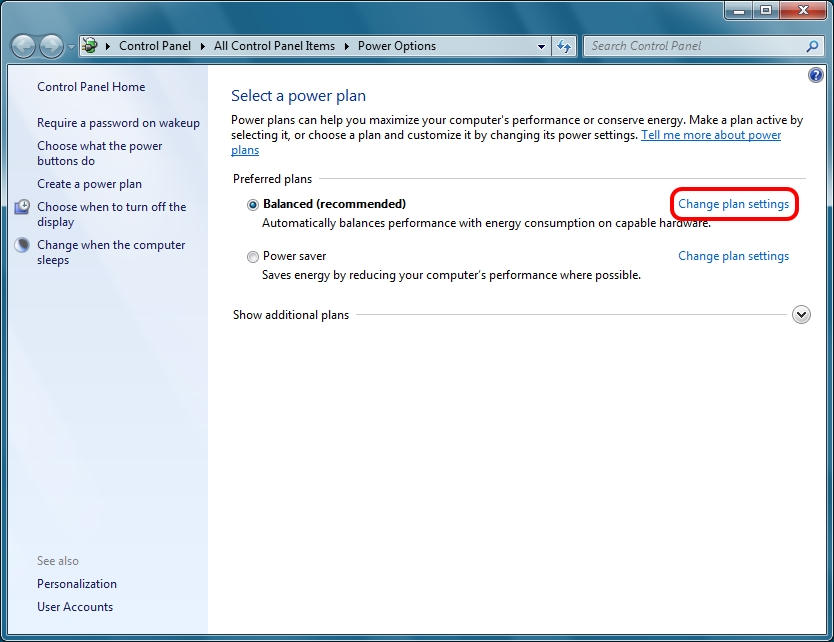Open Personalization under See also
This screenshot has width=834, height=642.
point(77,584)
